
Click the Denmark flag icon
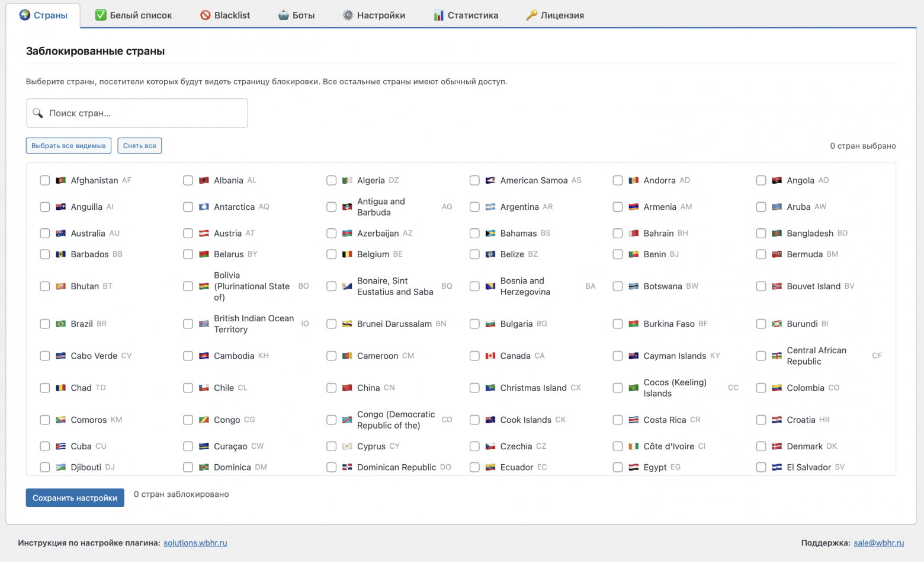pos(777,446)
